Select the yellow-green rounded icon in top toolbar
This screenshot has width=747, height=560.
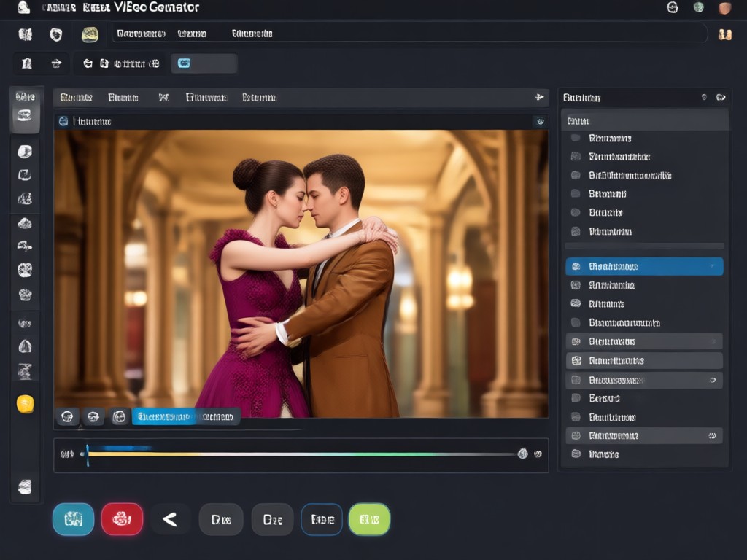90,34
